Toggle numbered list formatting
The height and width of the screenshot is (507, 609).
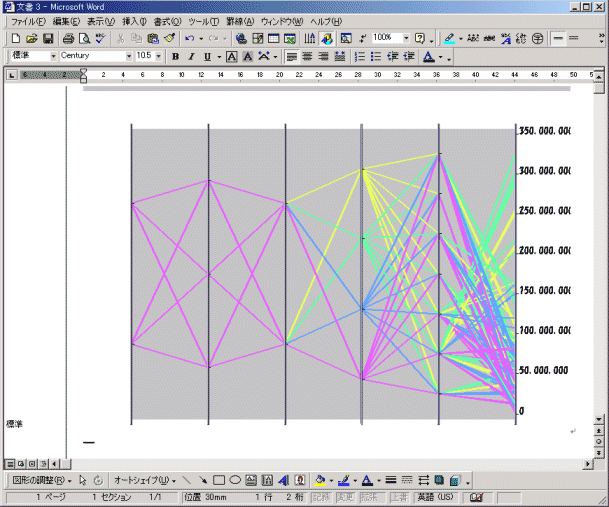(x=360, y=57)
